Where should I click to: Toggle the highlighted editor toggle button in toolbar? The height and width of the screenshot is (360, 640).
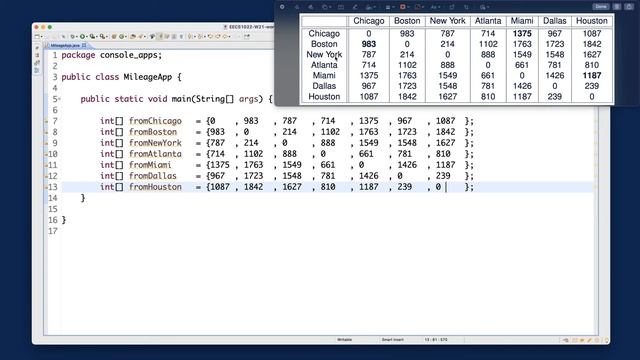160,37
